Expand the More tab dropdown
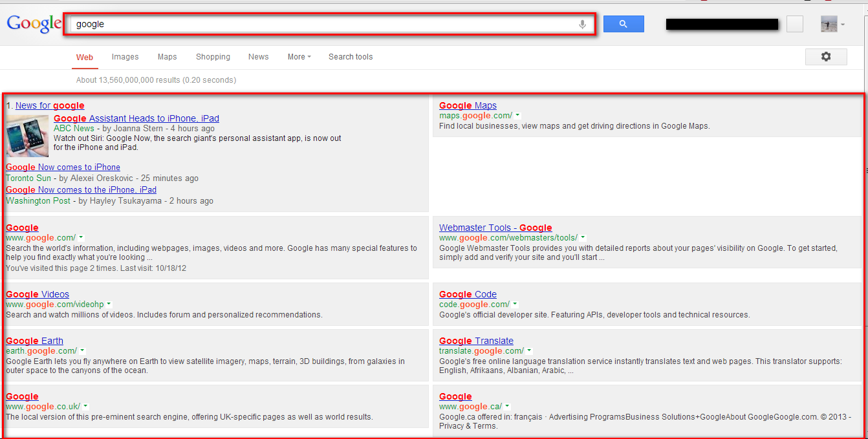 coord(298,57)
